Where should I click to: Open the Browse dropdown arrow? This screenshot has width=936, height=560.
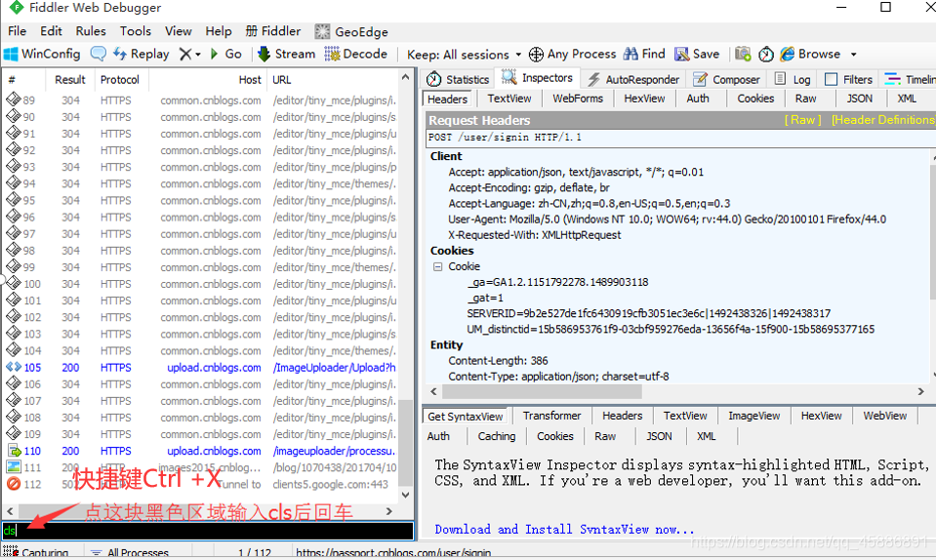pos(854,55)
